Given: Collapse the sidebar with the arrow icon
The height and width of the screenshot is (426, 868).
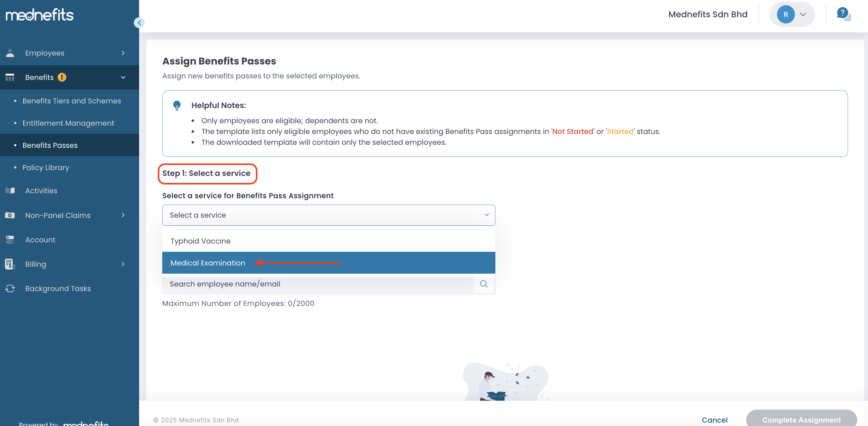Looking at the screenshot, I should [139, 23].
